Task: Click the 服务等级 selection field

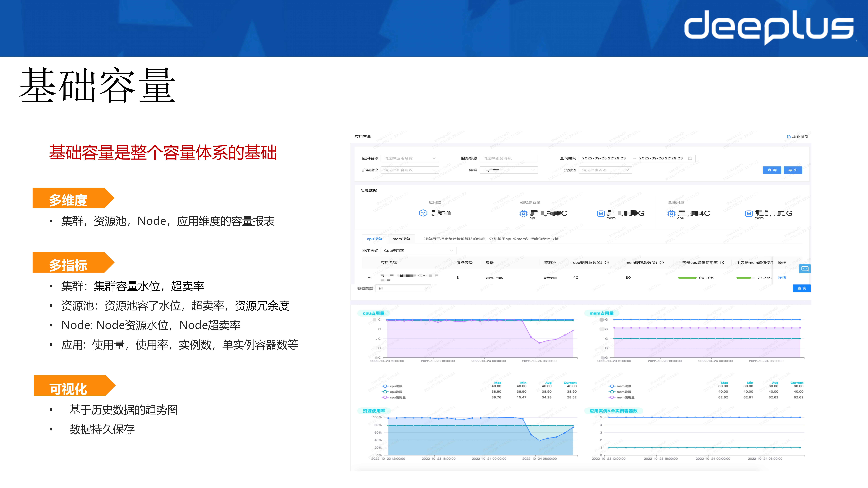Action: [509, 158]
